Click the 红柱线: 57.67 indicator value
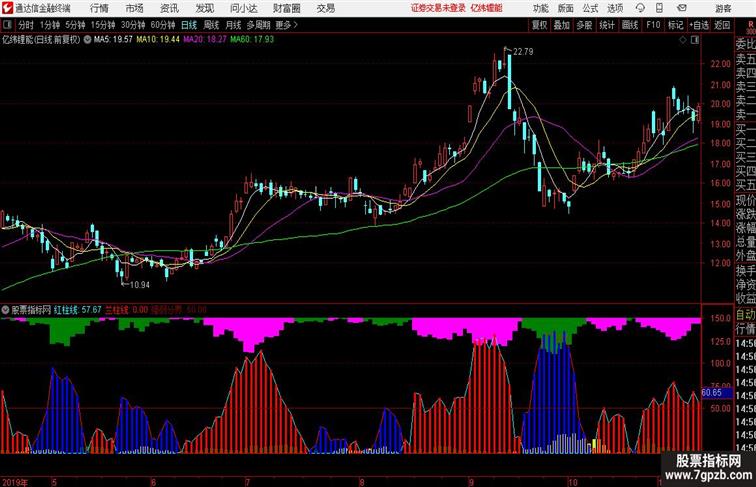This screenshot has width=756, height=487. (x=78, y=310)
